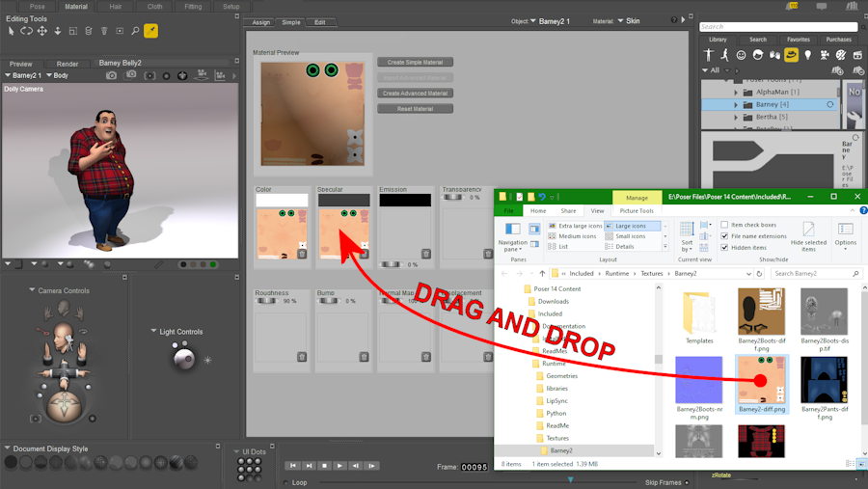The height and width of the screenshot is (489, 868).
Task: Click the magnifier zoom tool
Action: (x=135, y=31)
